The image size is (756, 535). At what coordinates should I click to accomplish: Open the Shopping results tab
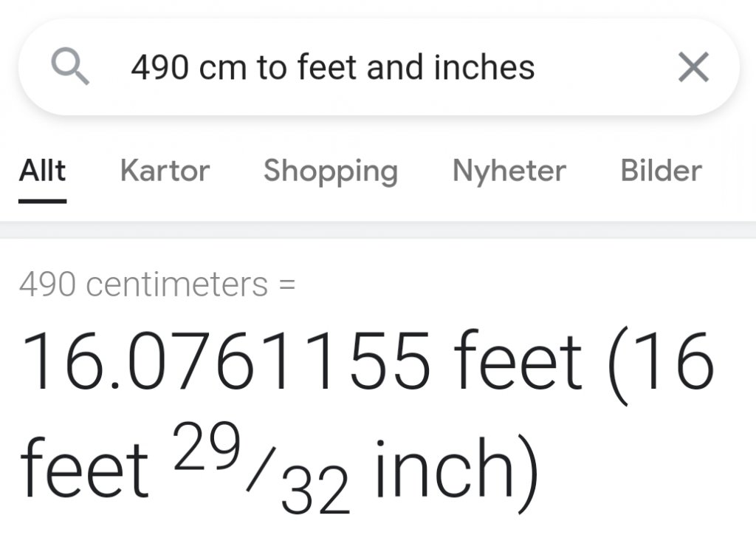click(331, 171)
